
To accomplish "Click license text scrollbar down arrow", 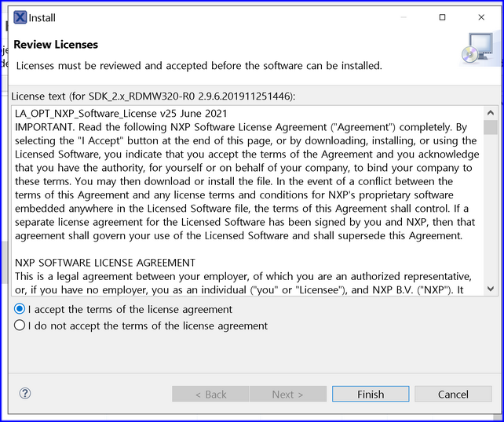I will pos(491,289).
